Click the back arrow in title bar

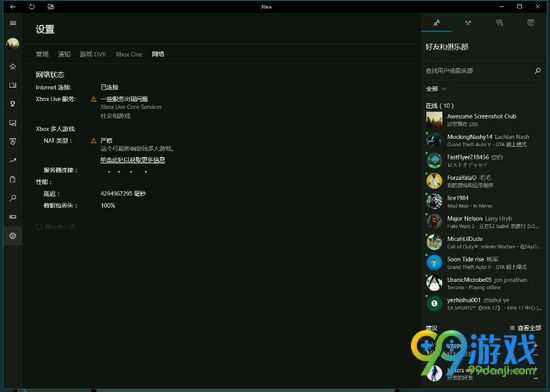point(13,7)
